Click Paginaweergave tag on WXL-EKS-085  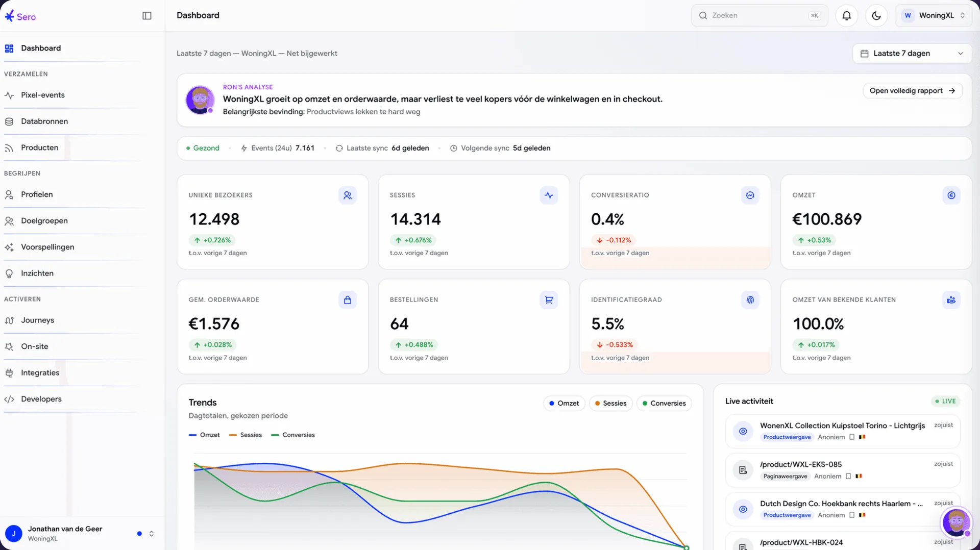[785, 477]
